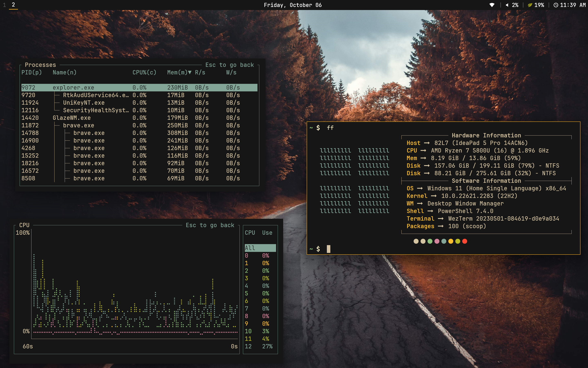Click the Host line in Hardware Information
This screenshot has height=368, width=588.
[467, 143]
